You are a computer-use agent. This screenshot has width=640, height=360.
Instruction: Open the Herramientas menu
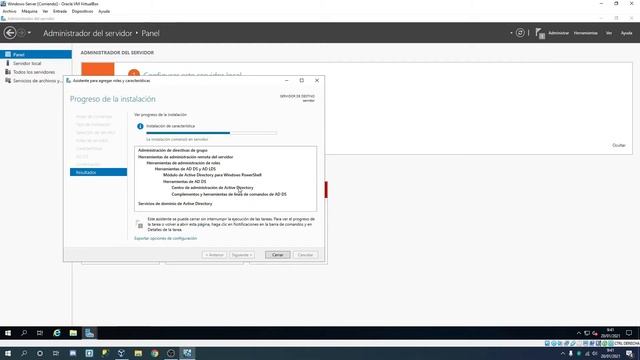click(x=585, y=33)
